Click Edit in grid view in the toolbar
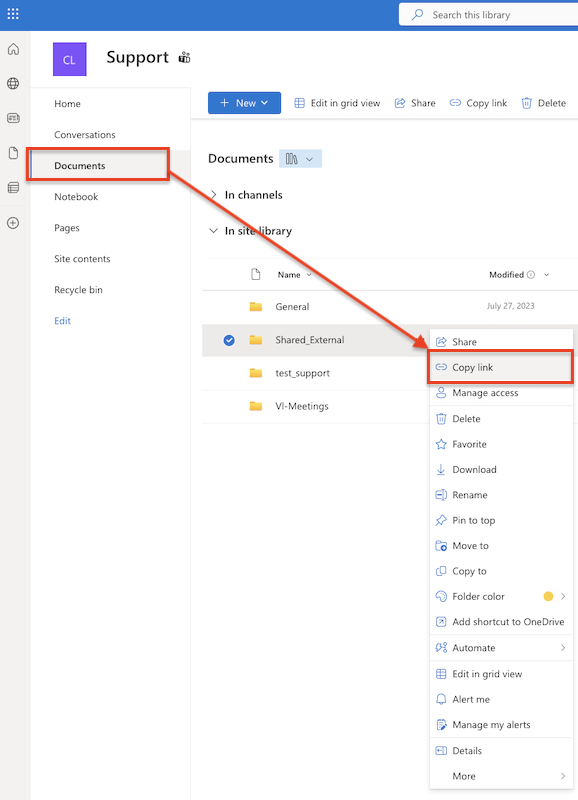The width and height of the screenshot is (578, 800). 337,103
